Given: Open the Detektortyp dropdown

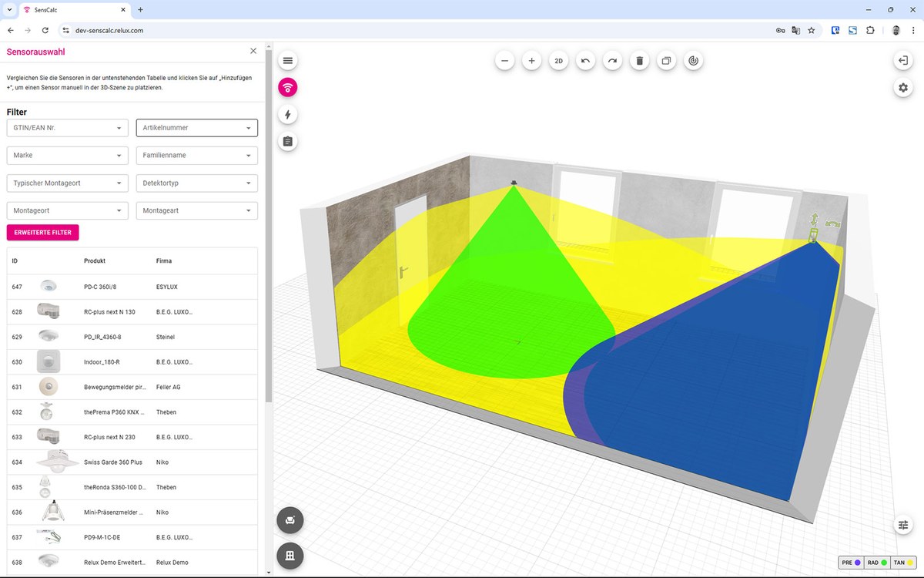Looking at the screenshot, I should pyautogui.click(x=196, y=183).
